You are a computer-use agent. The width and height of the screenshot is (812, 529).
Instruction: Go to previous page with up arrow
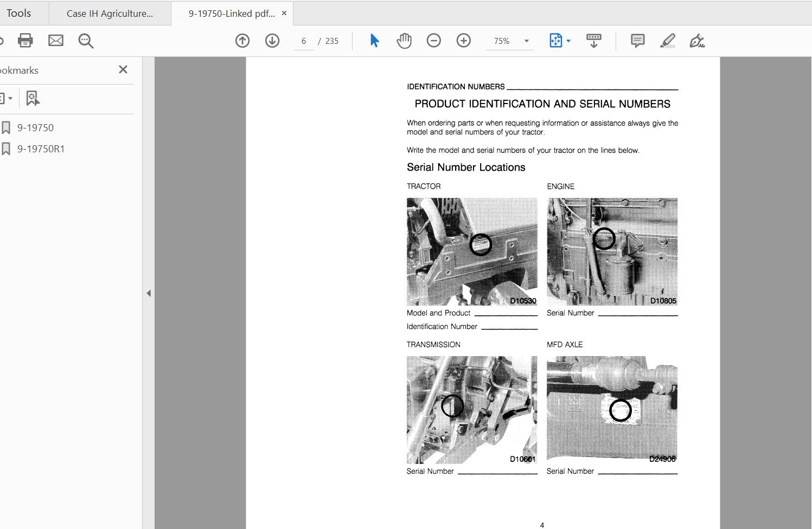coord(242,41)
